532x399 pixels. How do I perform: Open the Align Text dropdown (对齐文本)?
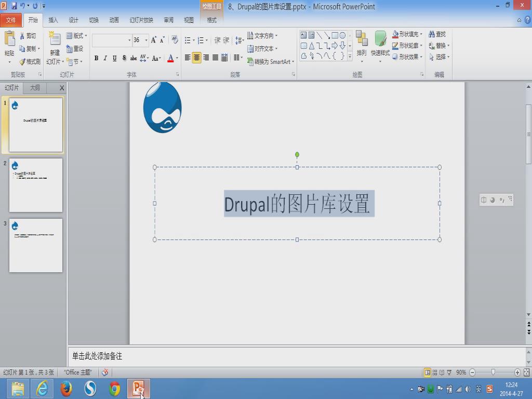262,48
